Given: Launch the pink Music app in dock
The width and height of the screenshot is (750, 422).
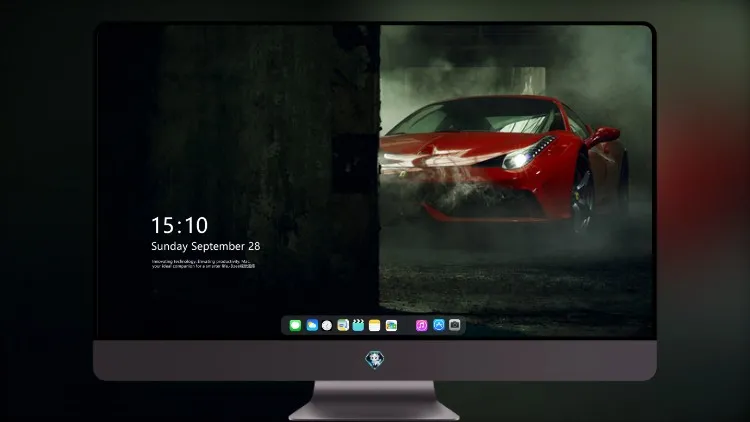Looking at the screenshot, I should tap(421, 325).
